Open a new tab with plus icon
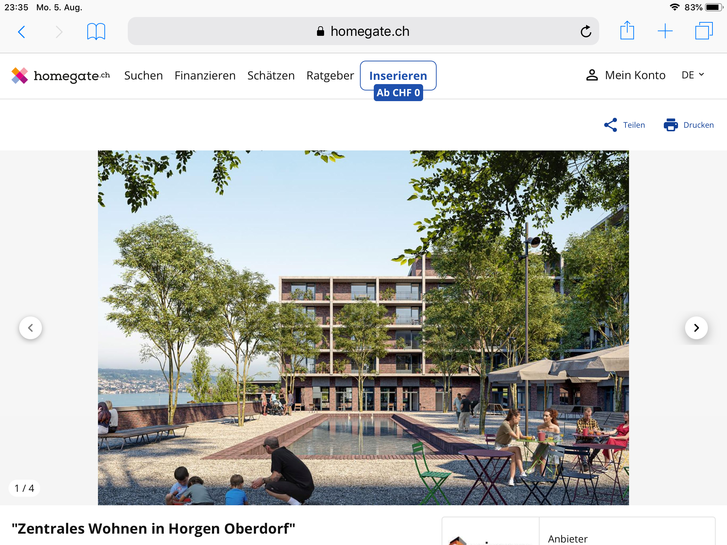 (665, 32)
